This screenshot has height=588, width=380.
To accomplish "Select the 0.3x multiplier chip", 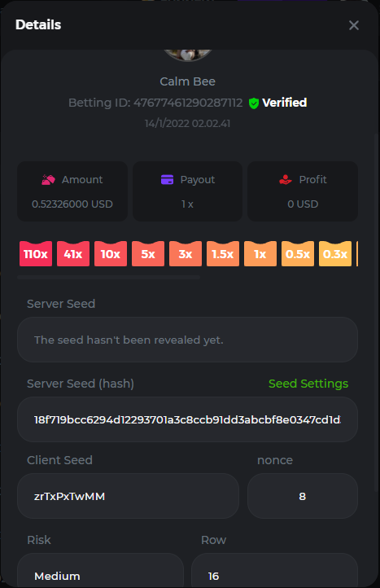I will tap(335, 254).
